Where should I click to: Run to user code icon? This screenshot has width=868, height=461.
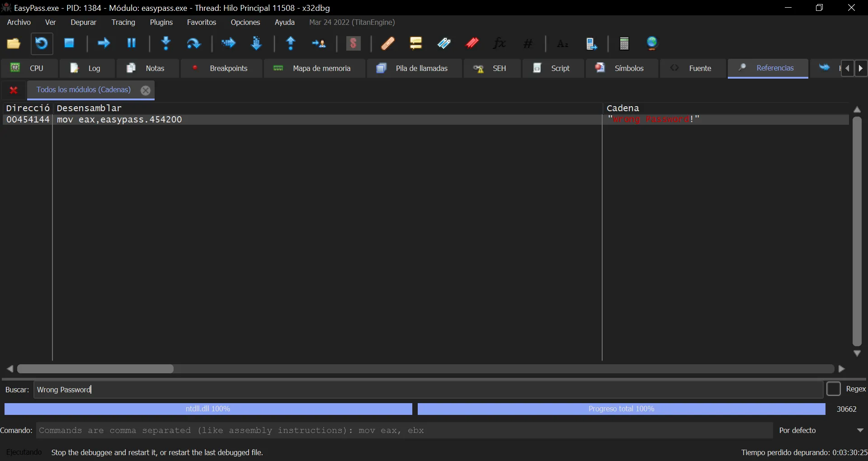[319, 43]
